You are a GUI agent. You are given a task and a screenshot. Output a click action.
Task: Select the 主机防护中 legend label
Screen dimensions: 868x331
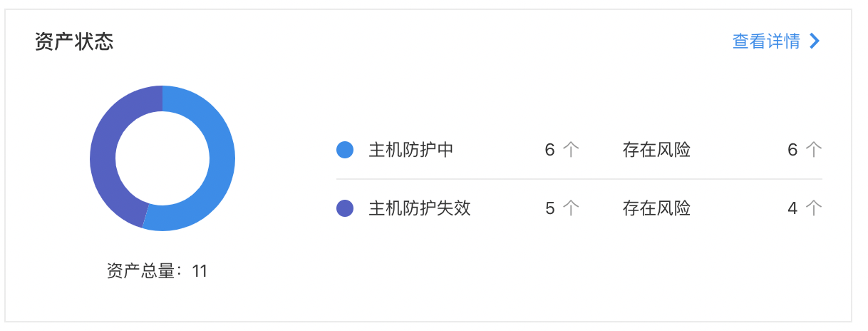[411, 150]
